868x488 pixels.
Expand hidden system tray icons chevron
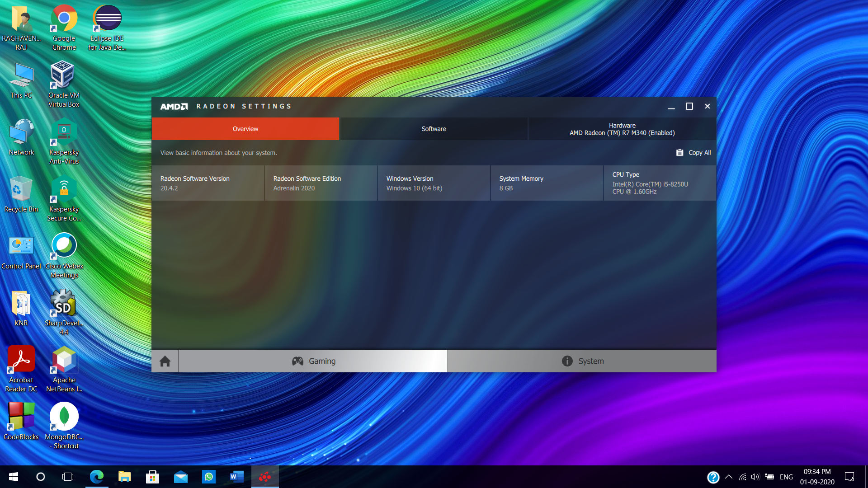pyautogui.click(x=729, y=477)
